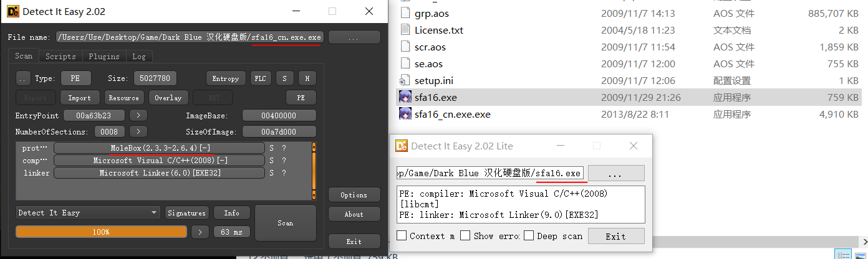Click the se.aos file icon
This screenshot has width=868, height=259.
405,64
